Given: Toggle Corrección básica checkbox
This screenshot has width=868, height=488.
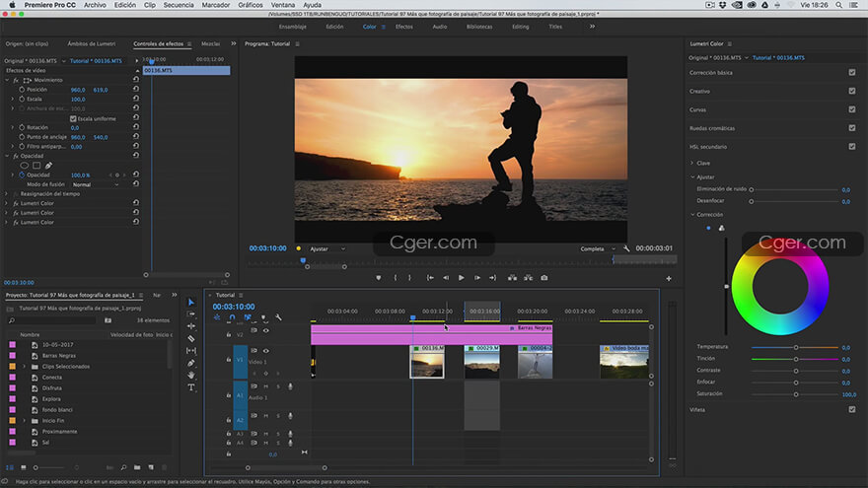Looking at the screenshot, I should (x=852, y=72).
